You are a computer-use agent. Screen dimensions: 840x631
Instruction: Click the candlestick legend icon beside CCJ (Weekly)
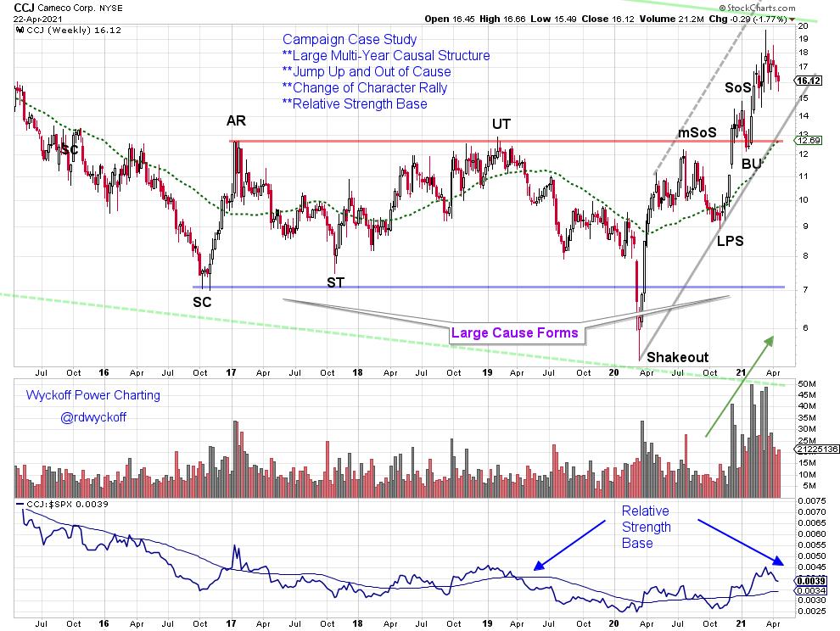pos(20,30)
